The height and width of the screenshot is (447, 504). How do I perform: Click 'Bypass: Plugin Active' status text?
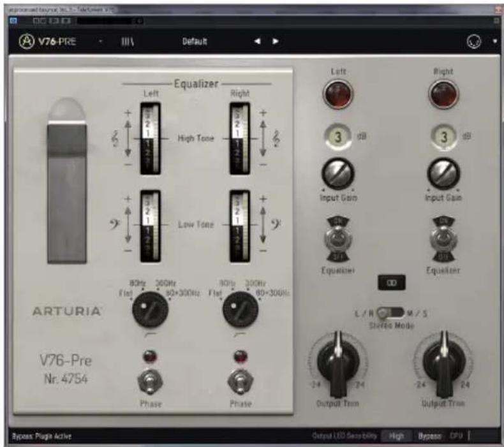coord(41,436)
